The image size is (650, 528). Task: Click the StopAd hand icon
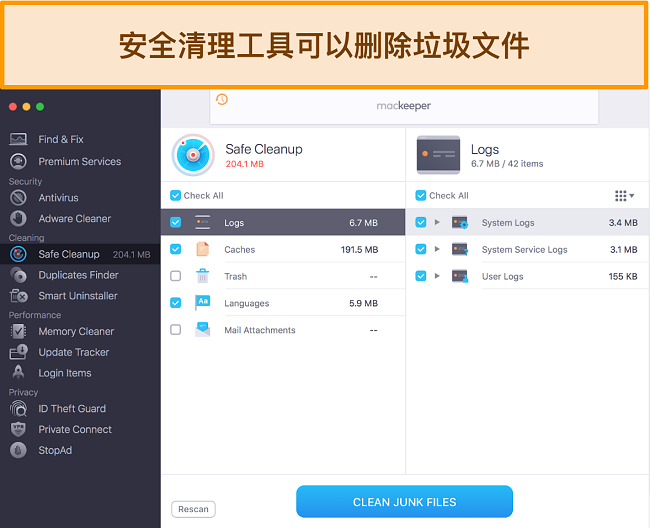click(x=18, y=450)
